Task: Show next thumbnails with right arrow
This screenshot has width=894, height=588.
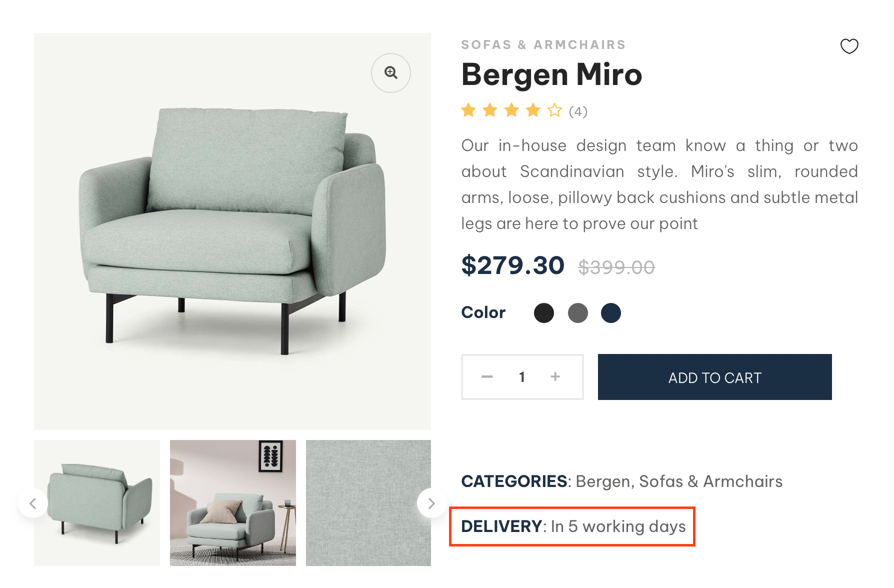Action: 431,503
